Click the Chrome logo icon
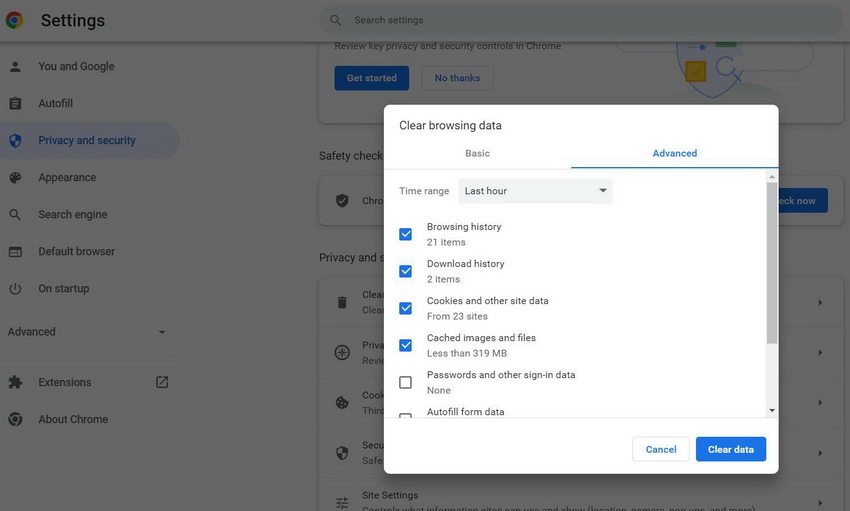This screenshot has width=850, height=511. 15,20
